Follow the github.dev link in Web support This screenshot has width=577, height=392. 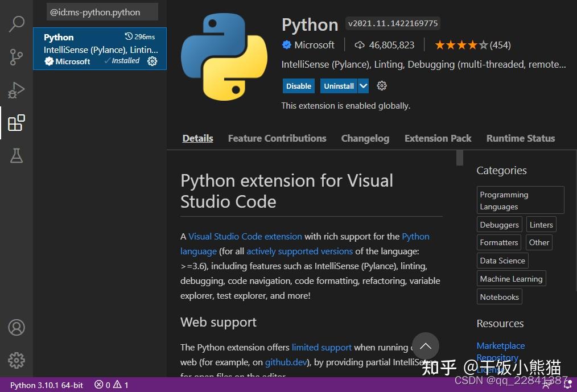coord(286,362)
